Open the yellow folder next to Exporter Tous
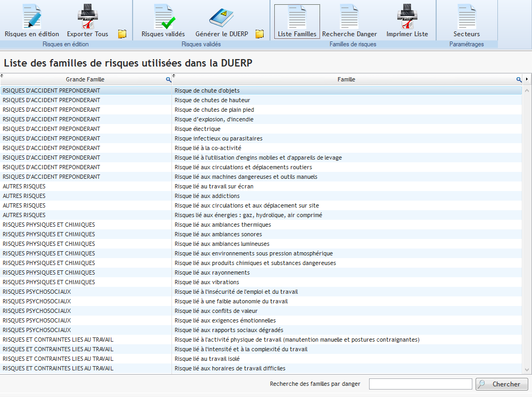Screen dimensions: 532x397 click(122, 34)
